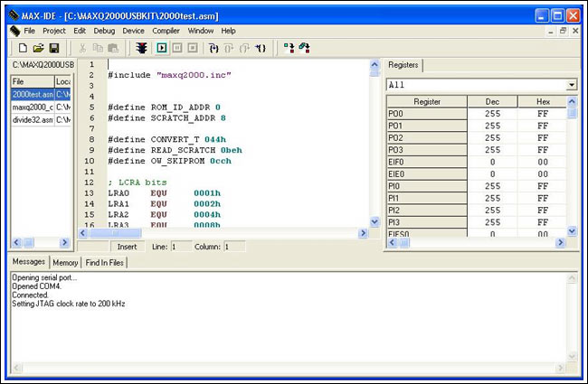Viewport: 588px width, 384px height.
Task: Switch to the Memory tab
Action: click(x=65, y=262)
